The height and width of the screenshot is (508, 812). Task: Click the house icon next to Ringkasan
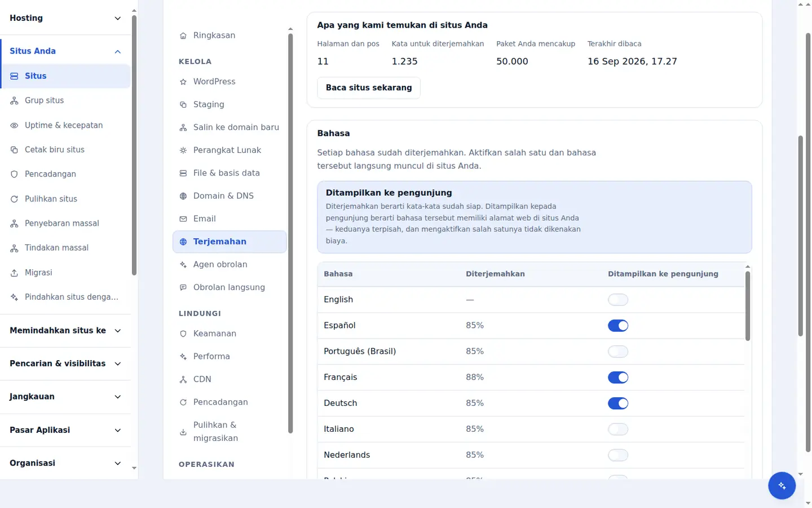[183, 36]
